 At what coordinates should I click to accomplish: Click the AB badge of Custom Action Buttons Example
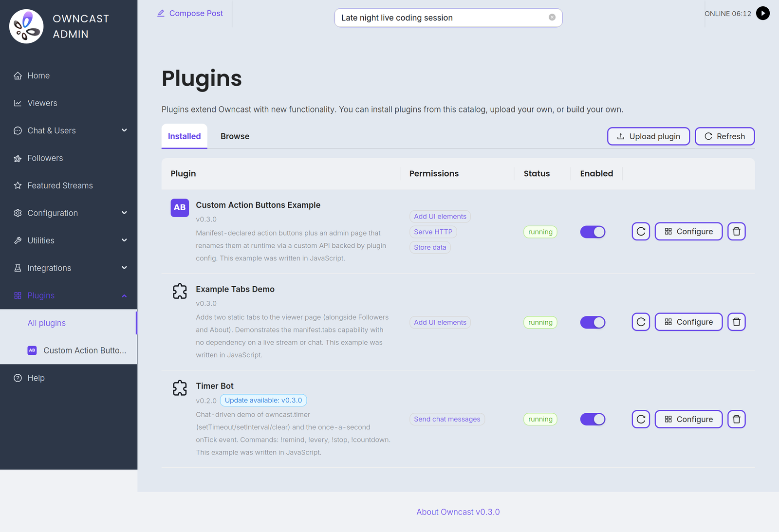click(180, 207)
